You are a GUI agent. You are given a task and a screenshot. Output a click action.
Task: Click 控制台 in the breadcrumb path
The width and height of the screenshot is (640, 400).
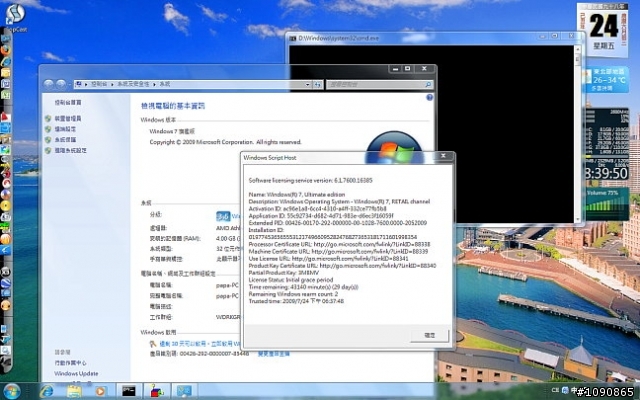(99, 84)
